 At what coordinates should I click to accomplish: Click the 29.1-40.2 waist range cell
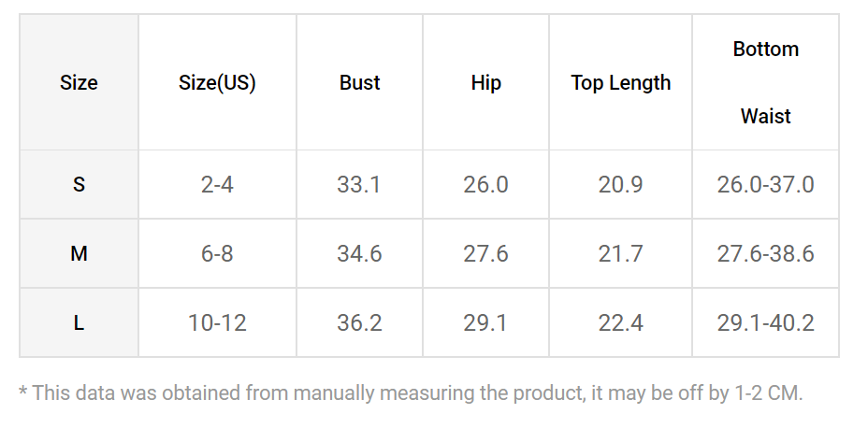point(766,322)
